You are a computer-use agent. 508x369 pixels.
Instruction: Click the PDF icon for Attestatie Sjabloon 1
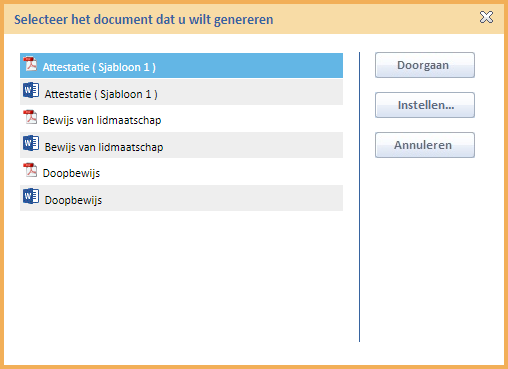click(30, 64)
